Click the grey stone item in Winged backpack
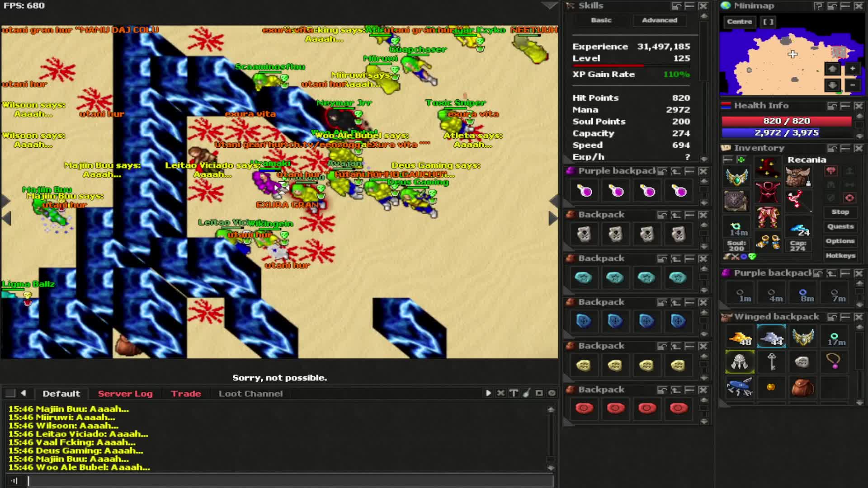This screenshot has height=488, width=868. (x=803, y=361)
